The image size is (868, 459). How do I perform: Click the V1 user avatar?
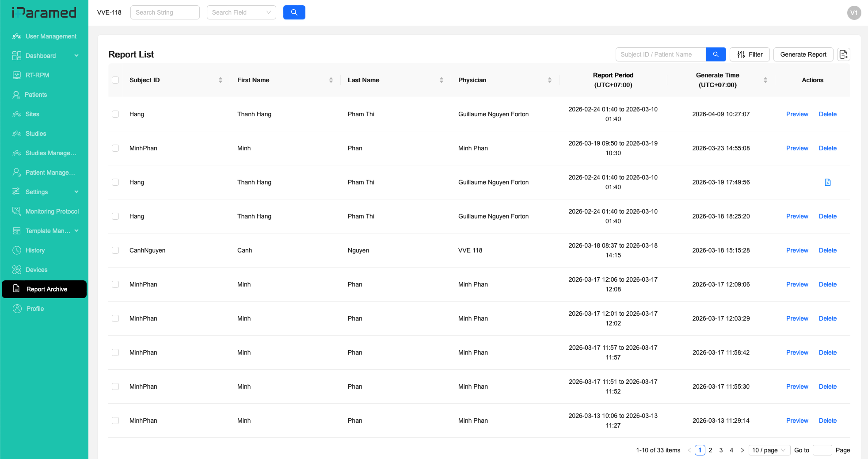pos(854,13)
